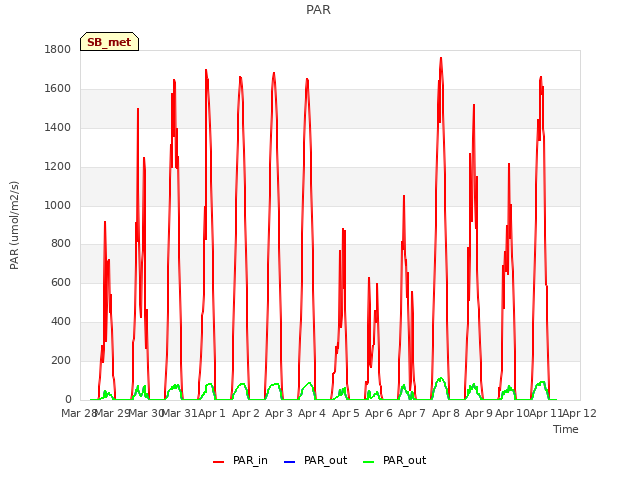Click the Apr 4 date tick label

pyautogui.click(x=312, y=413)
